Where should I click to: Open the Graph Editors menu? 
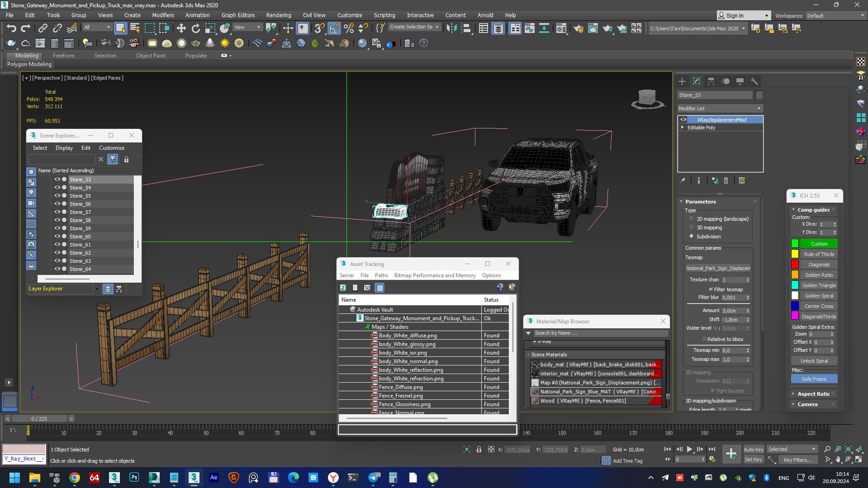tap(238, 15)
